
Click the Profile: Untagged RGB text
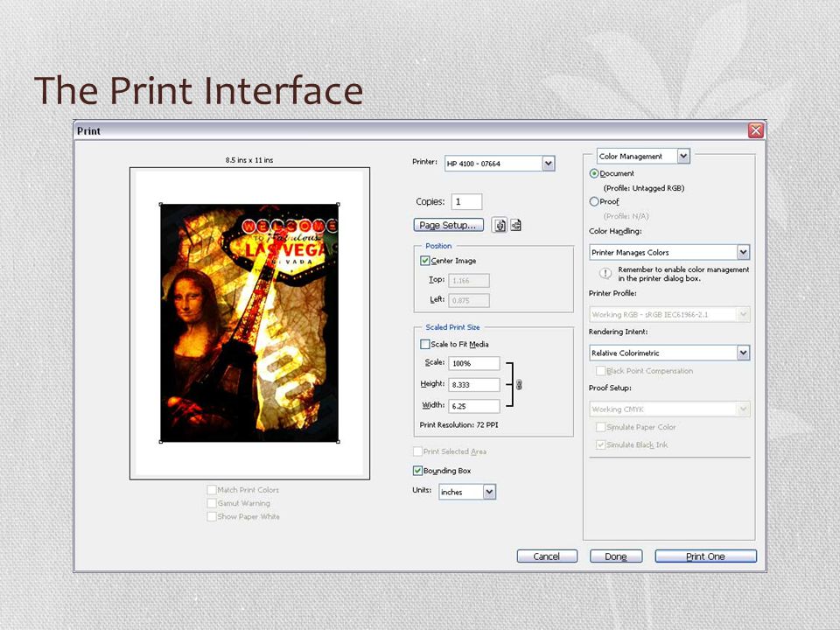click(x=644, y=188)
